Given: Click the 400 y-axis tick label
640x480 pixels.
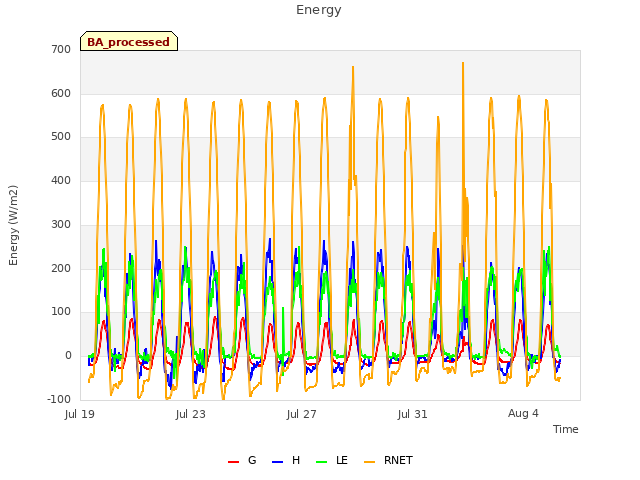Looking at the screenshot, I should 61,180.
